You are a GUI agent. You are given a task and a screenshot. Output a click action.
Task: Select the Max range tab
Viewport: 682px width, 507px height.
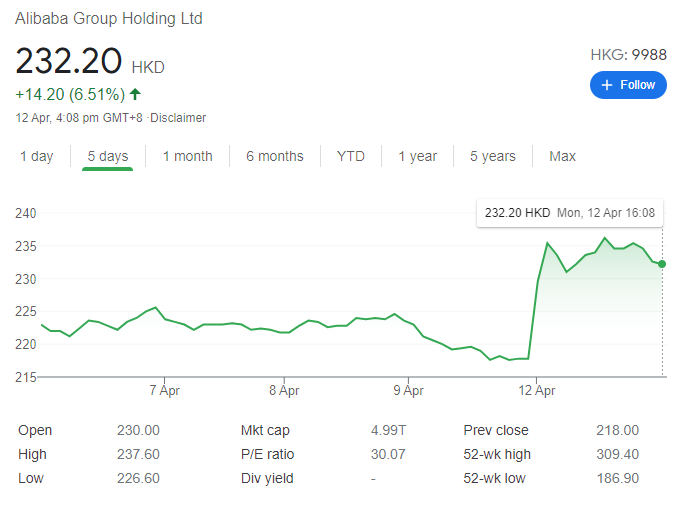pyautogui.click(x=562, y=156)
